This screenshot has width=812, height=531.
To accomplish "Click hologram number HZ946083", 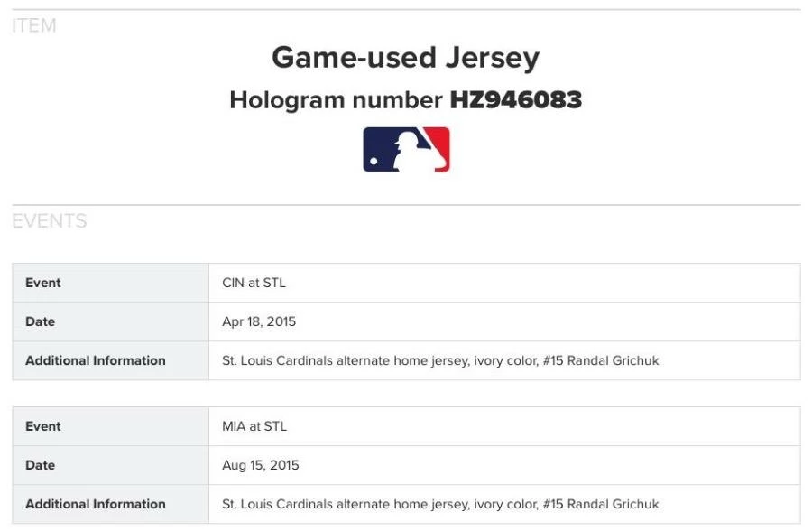I will pos(515,100).
